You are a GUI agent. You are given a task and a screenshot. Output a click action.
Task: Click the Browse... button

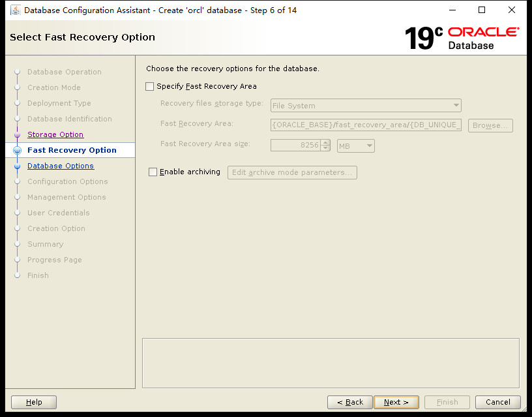[x=490, y=125]
